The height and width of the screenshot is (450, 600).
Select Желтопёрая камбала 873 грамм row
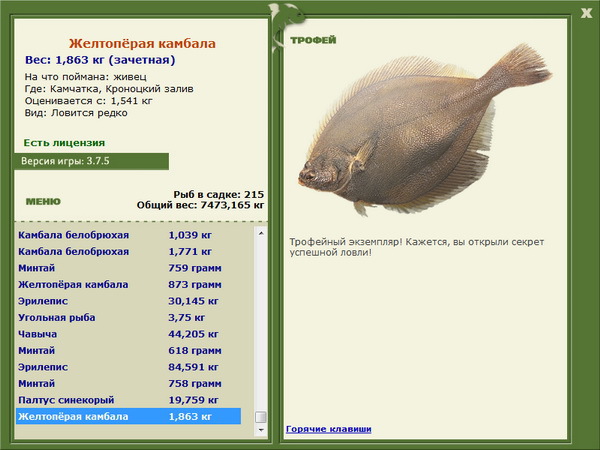[129, 284]
